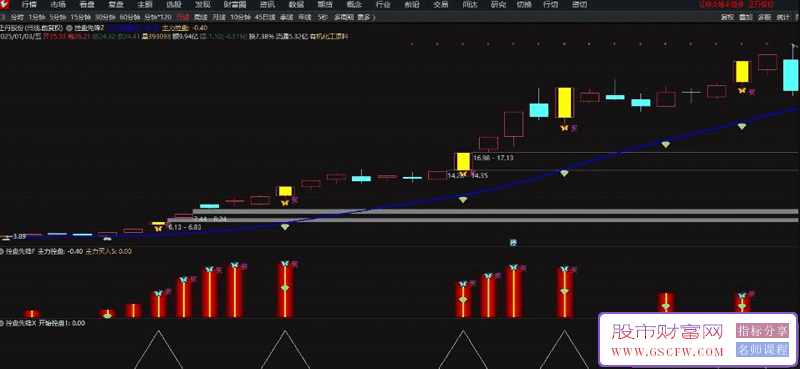Click the butterfly icon under 16.98 candle
The image size is (800, 369).
(x=463, y=174)
